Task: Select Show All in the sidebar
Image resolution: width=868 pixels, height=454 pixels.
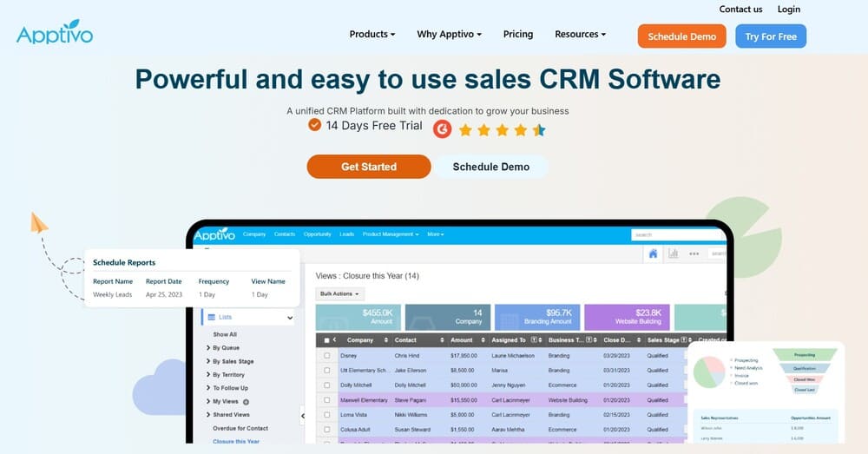Action: [225, 334]
